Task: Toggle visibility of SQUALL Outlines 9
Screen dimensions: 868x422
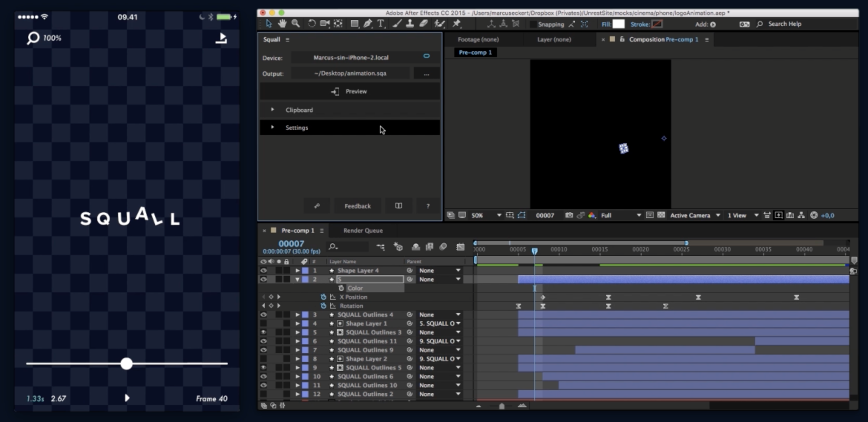Action: (x=263, y=350)
